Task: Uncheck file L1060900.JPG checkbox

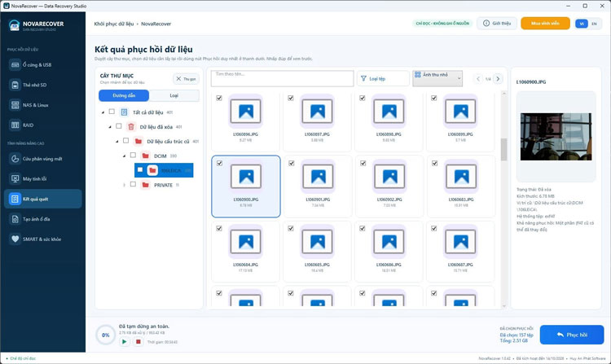Action: click(x=219, y=163)
